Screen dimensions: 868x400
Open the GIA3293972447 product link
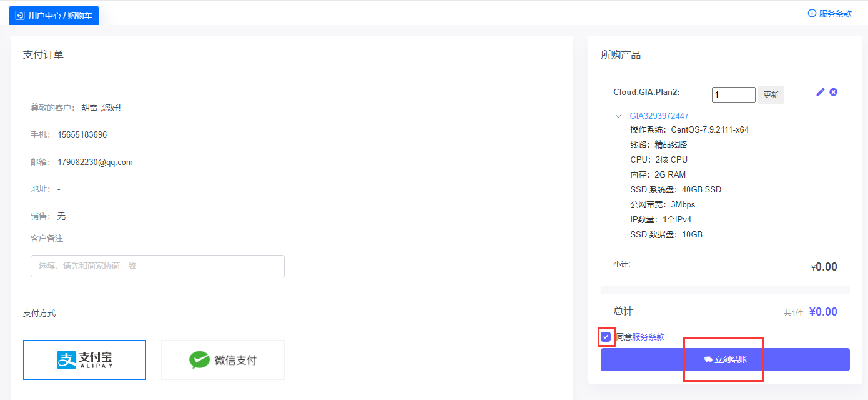coord(659,116)
